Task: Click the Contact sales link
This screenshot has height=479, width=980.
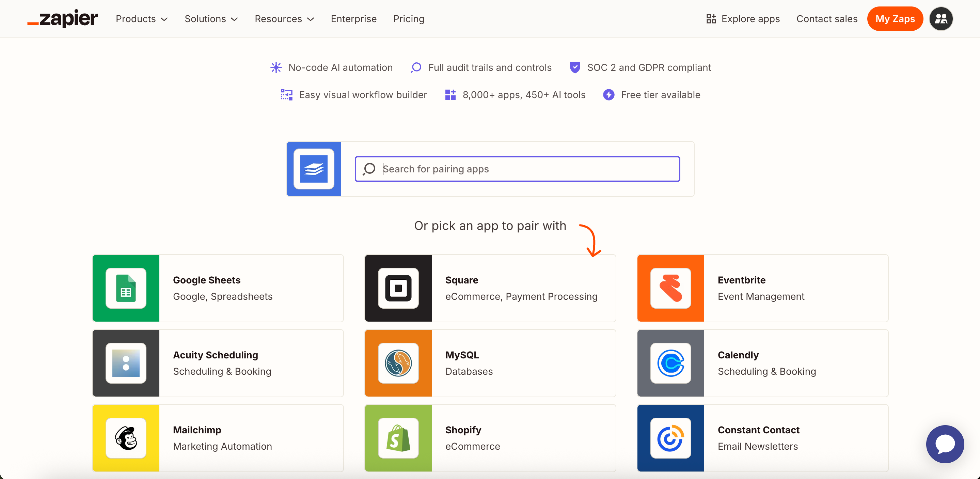Action: (x=827, y=19)
